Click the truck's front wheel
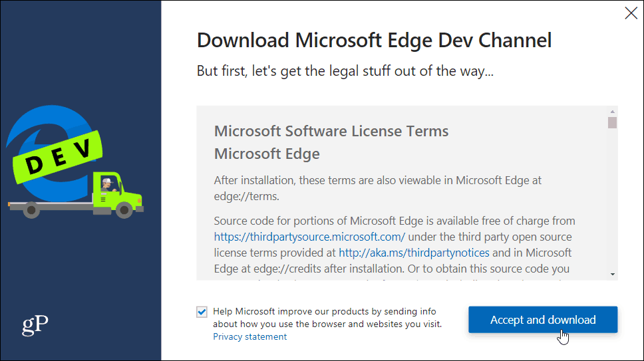The image size is (644, 361). click(124, 211)
